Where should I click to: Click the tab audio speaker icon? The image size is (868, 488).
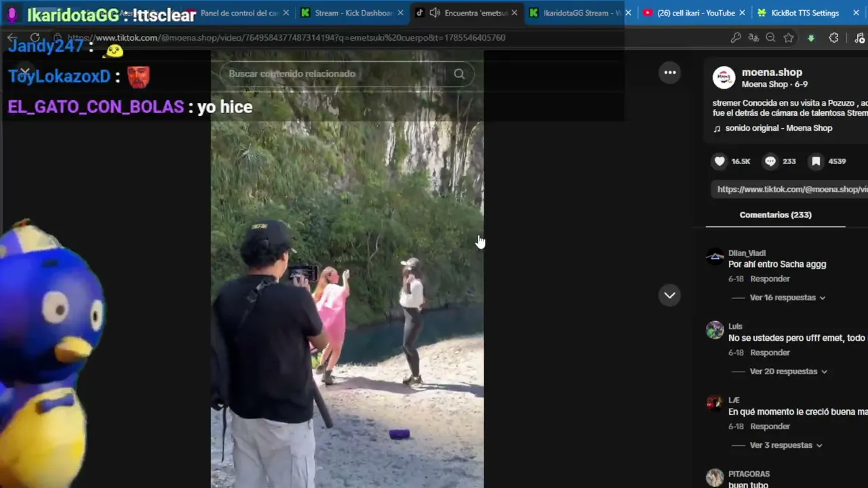[435, 13]
